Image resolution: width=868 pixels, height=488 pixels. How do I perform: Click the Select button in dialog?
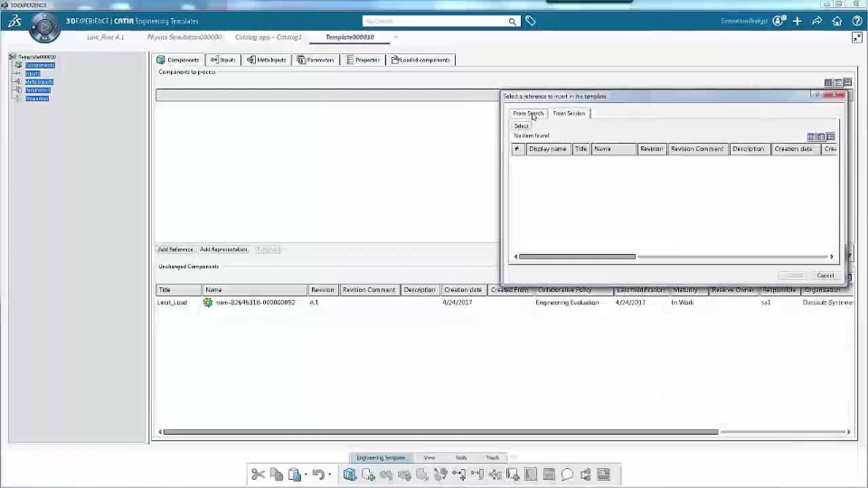coord(521,127)
